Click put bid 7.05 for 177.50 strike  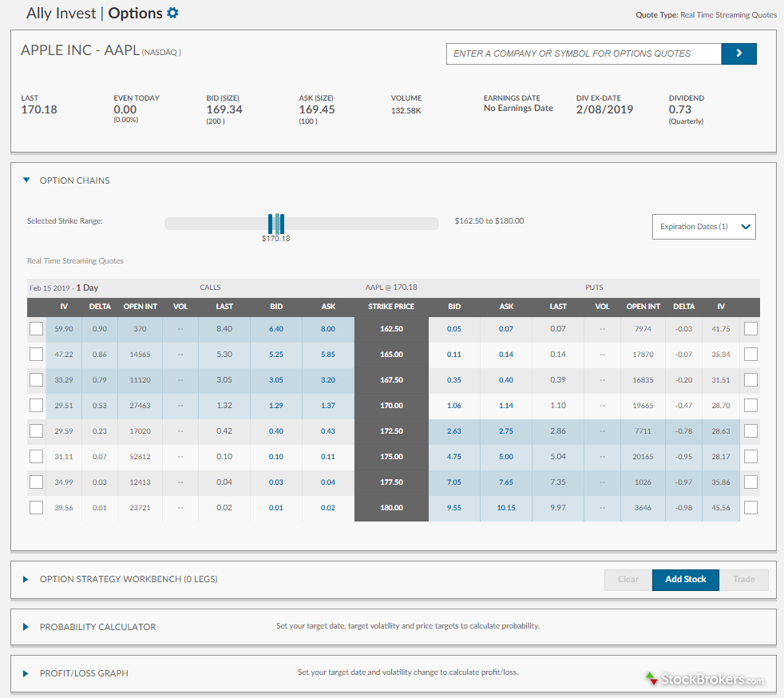[454, 482]
